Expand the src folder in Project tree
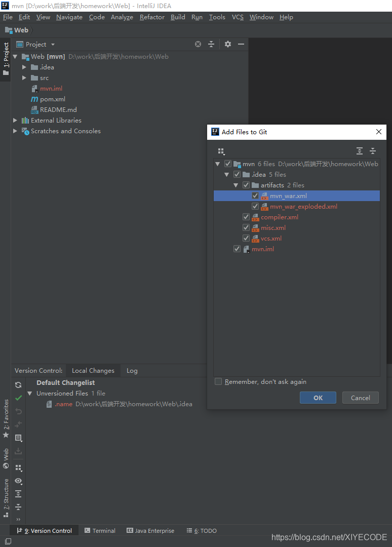The image size is (392, 547). pyautogui.click(x=24, y=78)
